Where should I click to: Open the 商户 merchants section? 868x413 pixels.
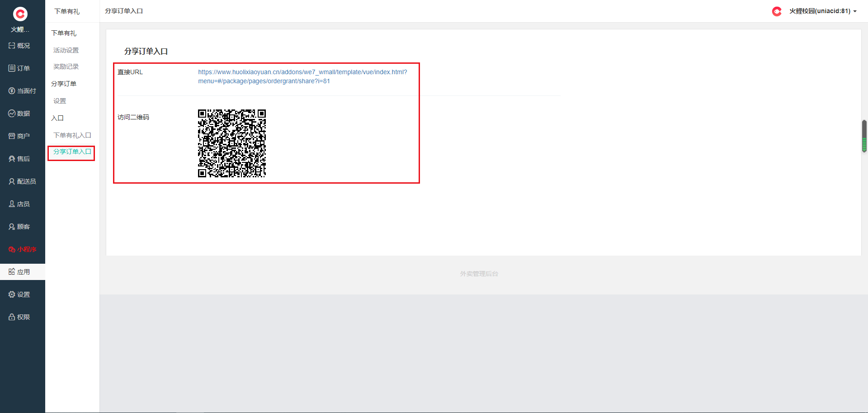(19, 136)
